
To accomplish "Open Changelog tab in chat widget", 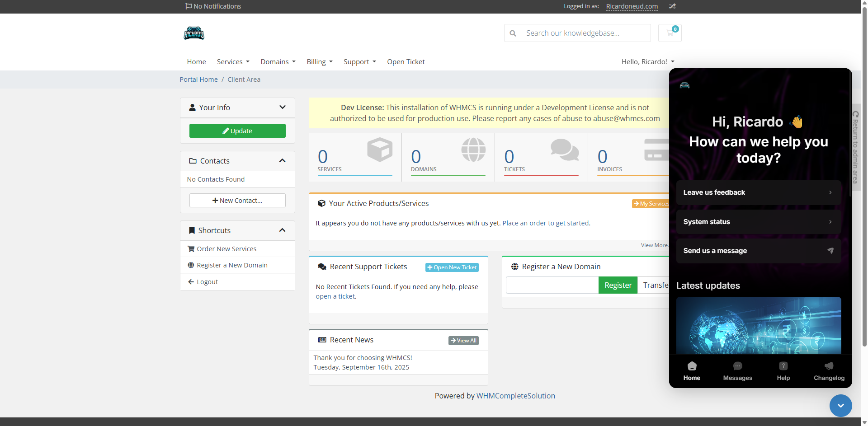I will pyautogui.click(x=829, y=371).
